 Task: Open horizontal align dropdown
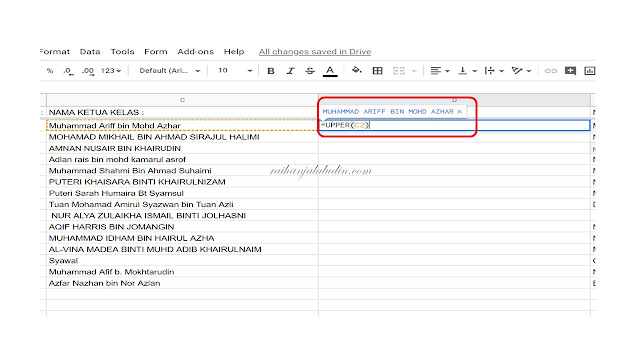point(440,71)
